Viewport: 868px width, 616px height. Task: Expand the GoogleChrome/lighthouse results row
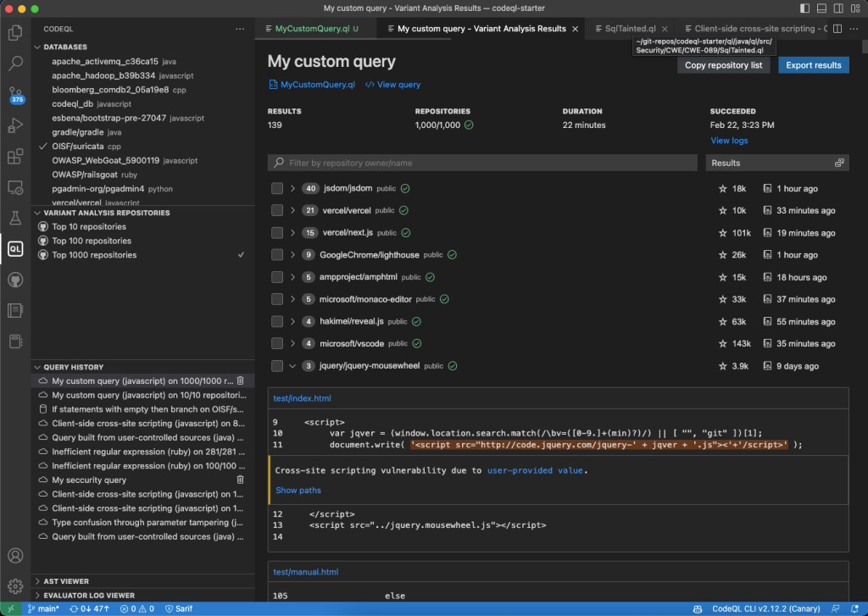tap(292, 255)
